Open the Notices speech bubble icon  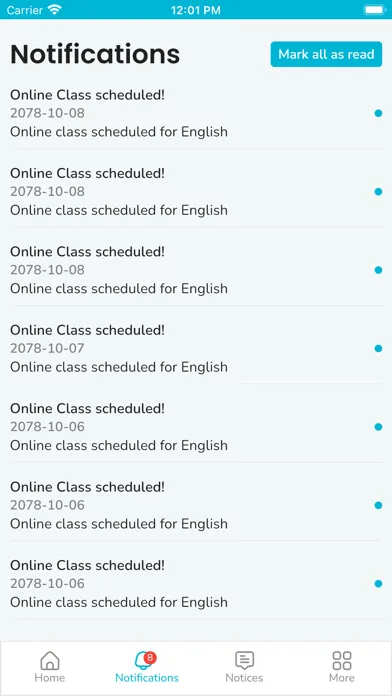click(244, 660)
